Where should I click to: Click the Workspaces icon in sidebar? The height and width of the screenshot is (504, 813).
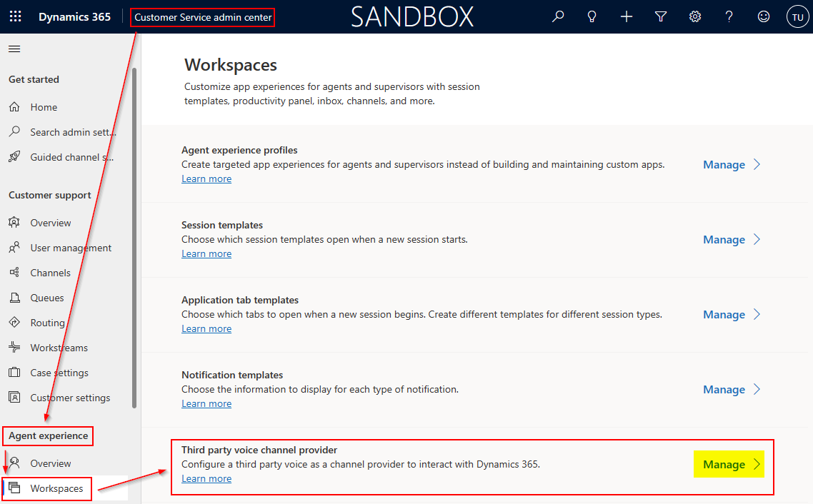coord(14,488)
